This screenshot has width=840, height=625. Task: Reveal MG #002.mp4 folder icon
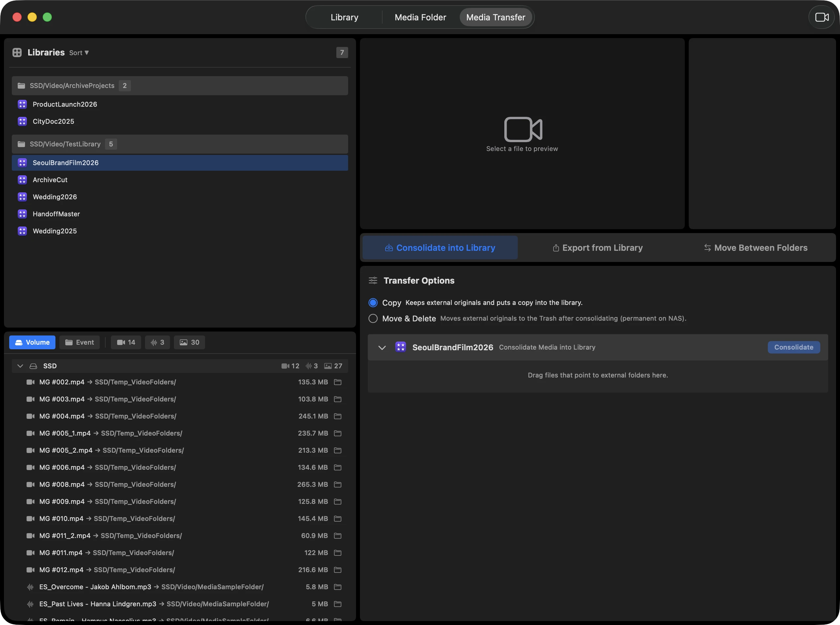click(x=338, y=382)
